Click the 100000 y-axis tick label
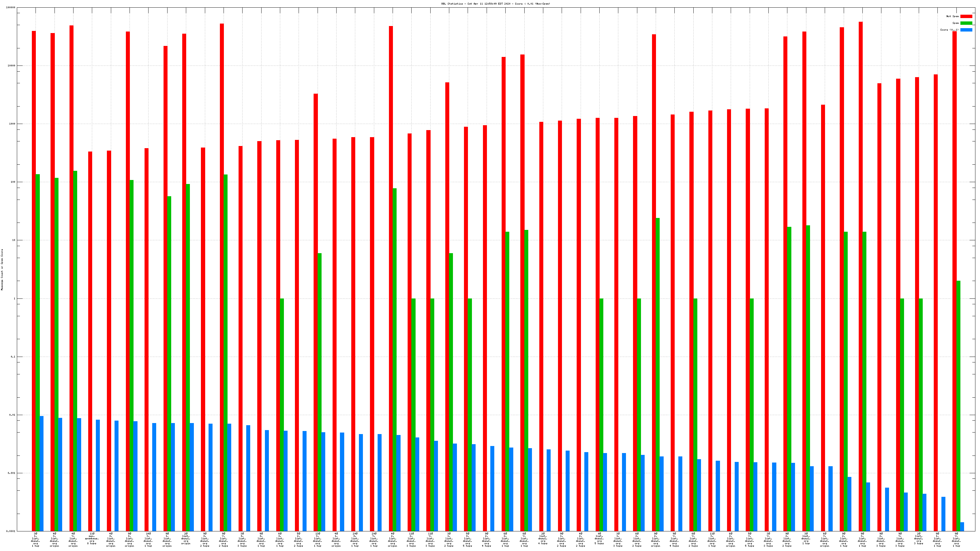 [11, 8]
